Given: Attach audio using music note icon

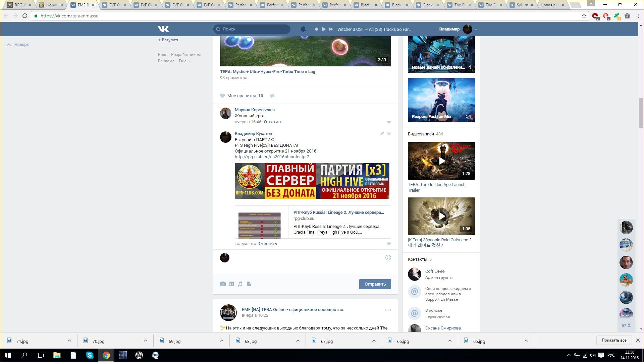Looking at the screenshot, I should coord(240,284).
